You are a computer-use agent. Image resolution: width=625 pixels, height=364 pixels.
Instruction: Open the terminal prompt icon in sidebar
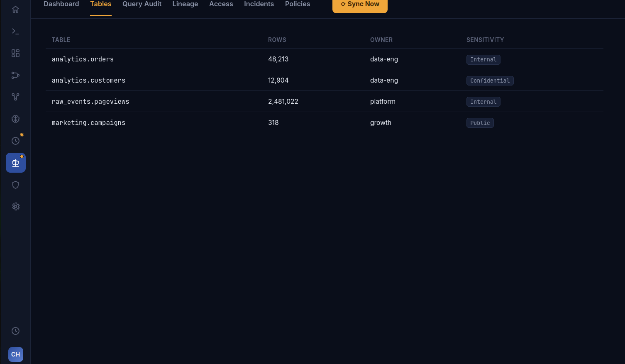15,32
